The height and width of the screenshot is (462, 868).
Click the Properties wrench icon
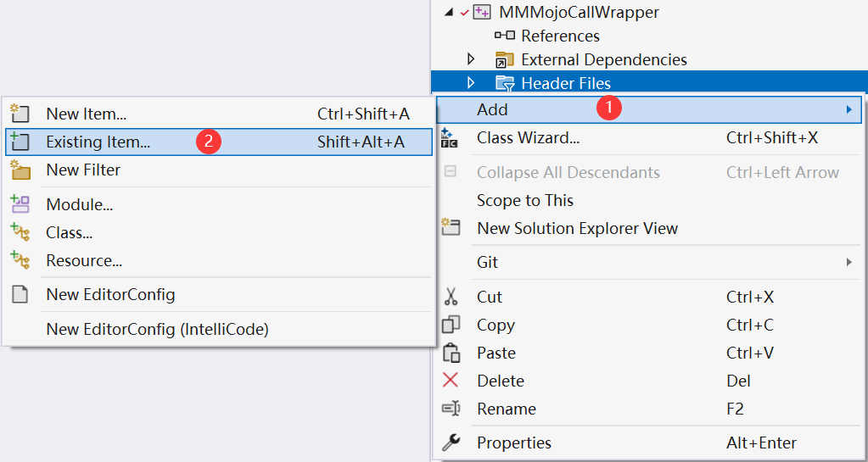[x=451, y=443]
